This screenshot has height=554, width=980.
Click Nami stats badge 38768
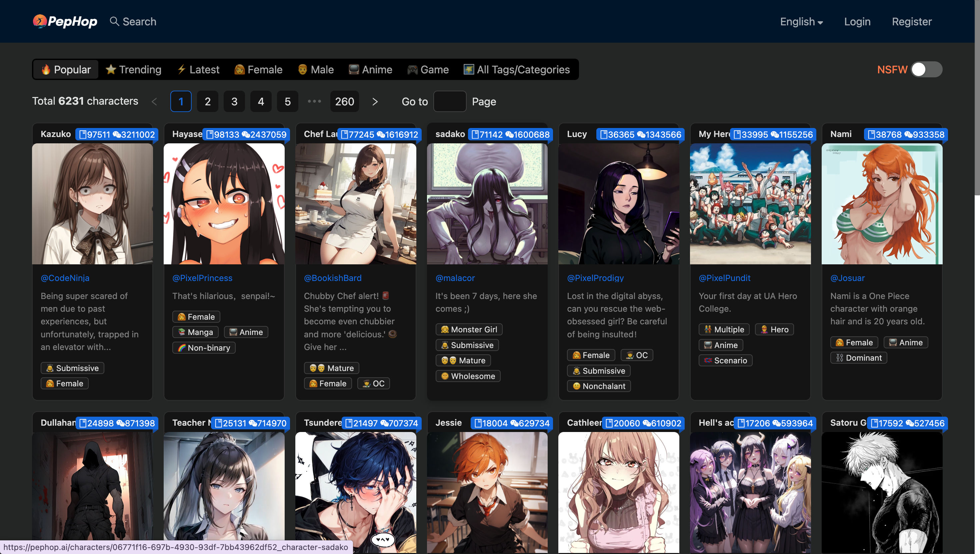click(906, 135)
